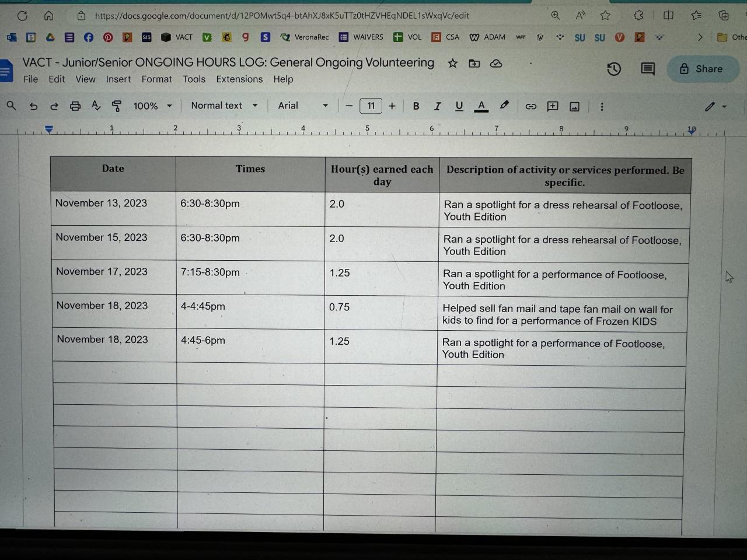
Task: Click the Frozen KIDS description cell
Action: click(563, 315)
